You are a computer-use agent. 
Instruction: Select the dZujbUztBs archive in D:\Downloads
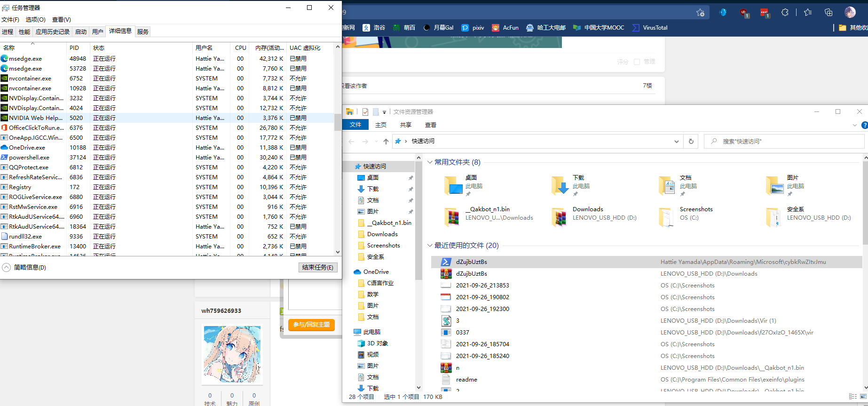pos(647,274)
